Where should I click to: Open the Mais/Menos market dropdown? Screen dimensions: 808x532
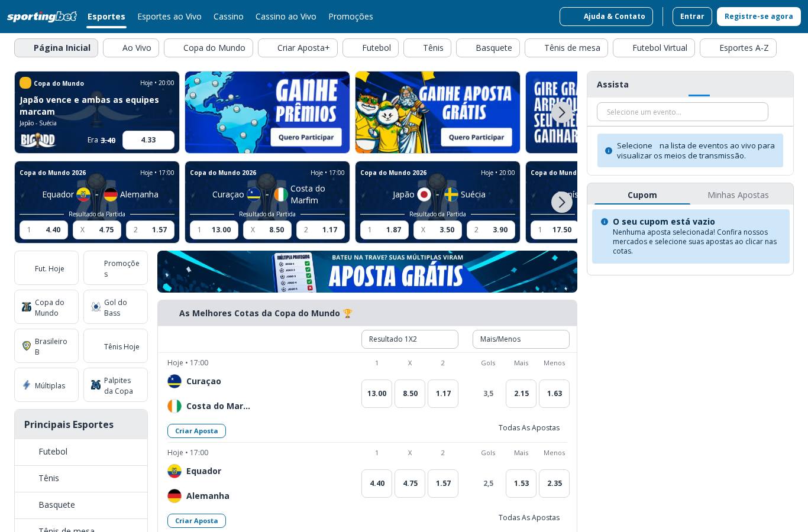click(521, 339)
